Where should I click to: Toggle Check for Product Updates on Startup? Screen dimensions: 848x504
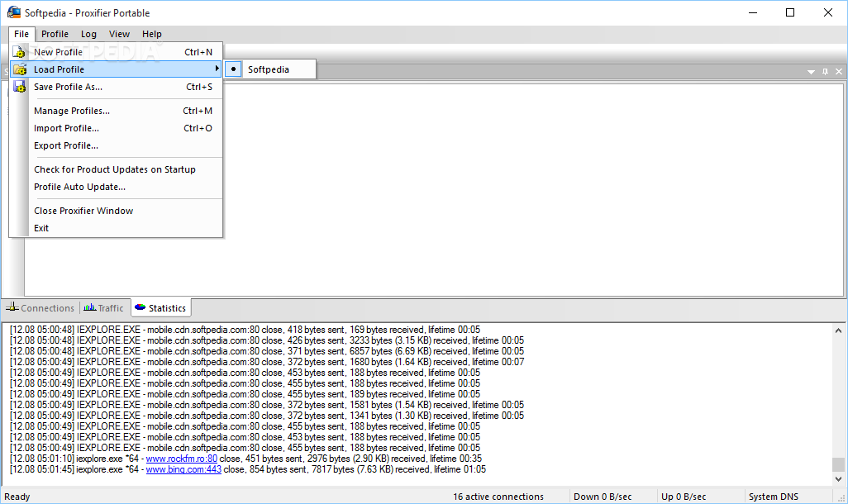(x=115, y=170)
